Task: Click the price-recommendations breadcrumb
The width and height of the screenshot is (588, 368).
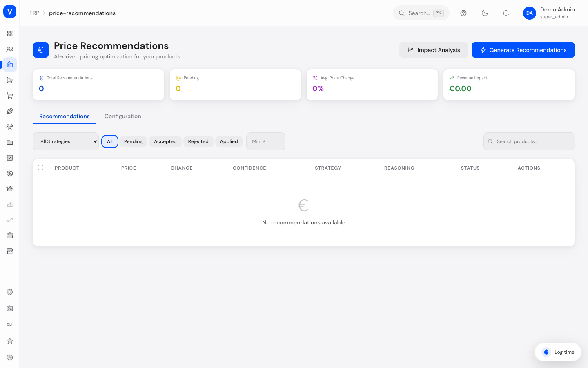Action: tap(82, 13)
